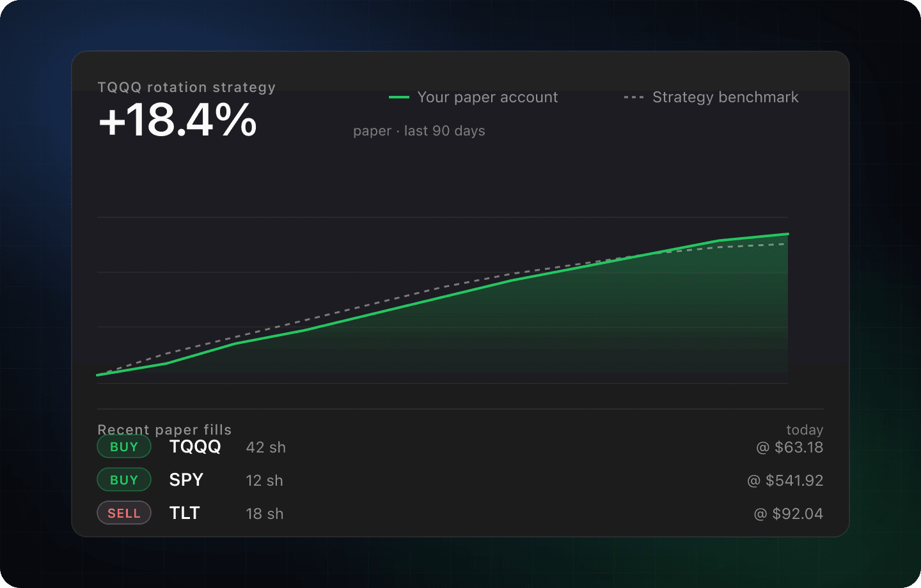Click the 'paper · last 90 days' caption

pos(419,131)
